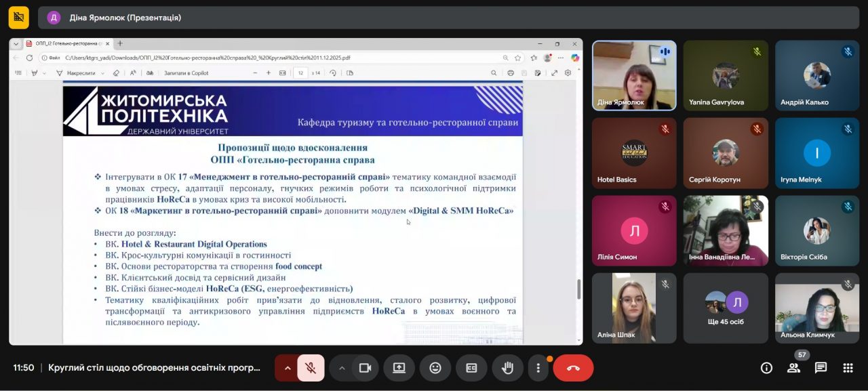The width and height of the screenshot is (868, 391).
Task: Toggle the camera on or off
Action: tap(365, 368)
